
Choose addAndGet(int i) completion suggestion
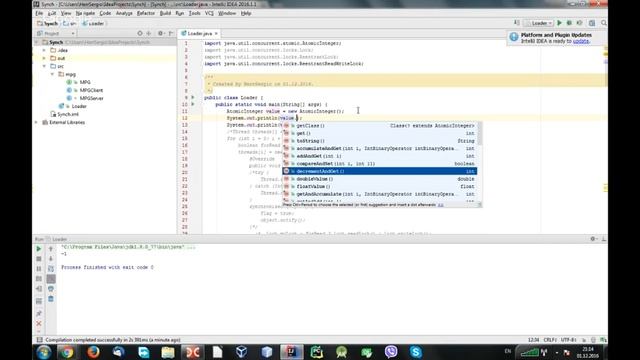tap(380, 156)
